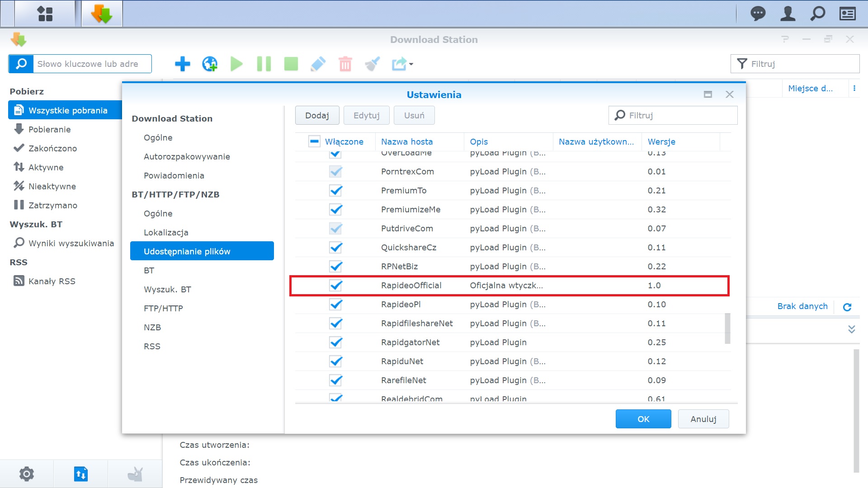The width and height of the screenshot is (868, 488).
Task: Open the user account options icon
Action: tap(788, 14)
